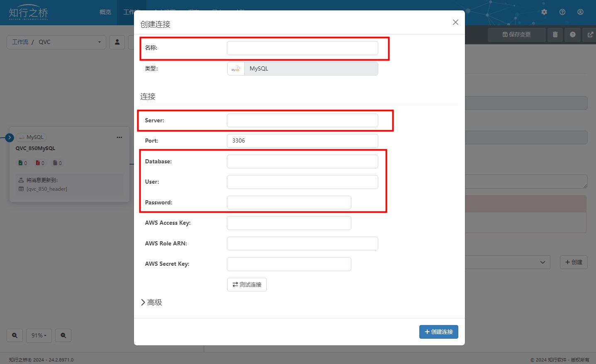The image size is (596, 364).
Task: Open the user account icon in header
Action: (580, 12)
